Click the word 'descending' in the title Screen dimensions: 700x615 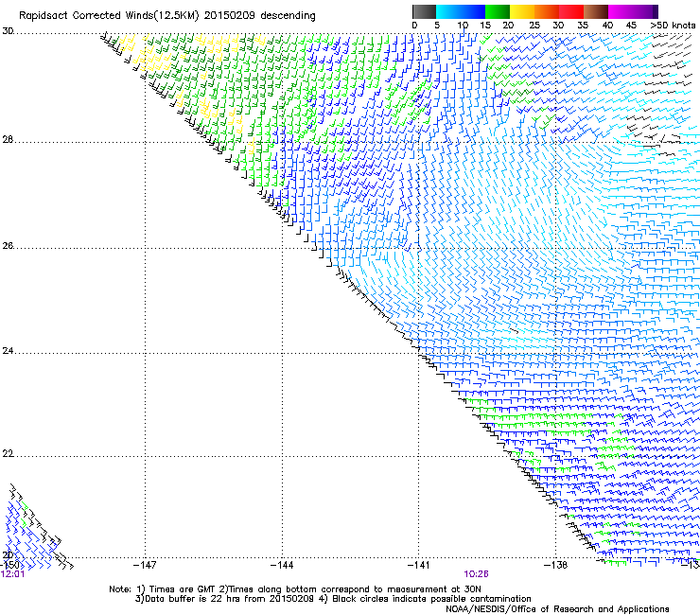(288, 16)
